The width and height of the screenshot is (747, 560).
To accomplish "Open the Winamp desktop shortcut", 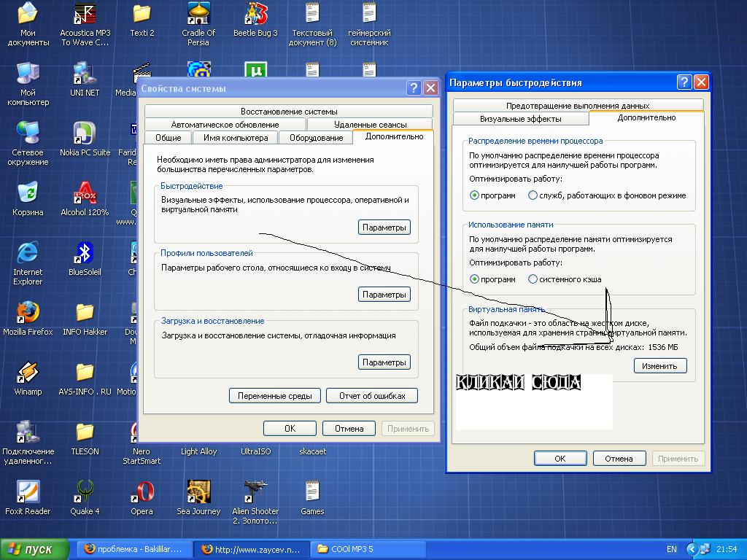I will tap(28, 372).
